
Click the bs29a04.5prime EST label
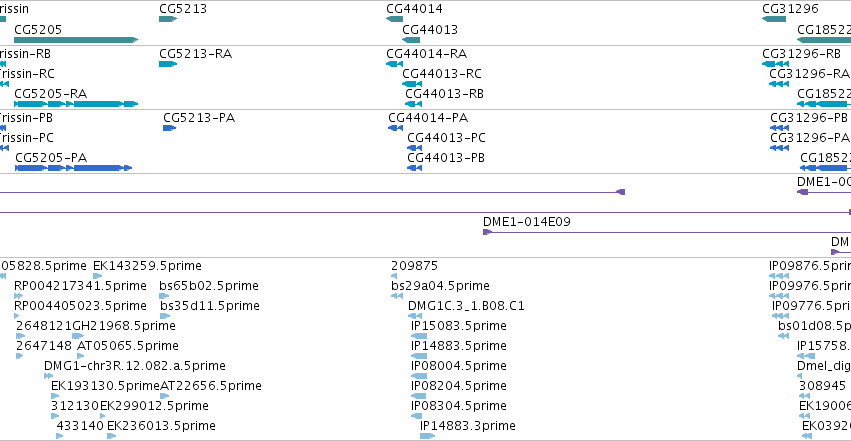440,285
